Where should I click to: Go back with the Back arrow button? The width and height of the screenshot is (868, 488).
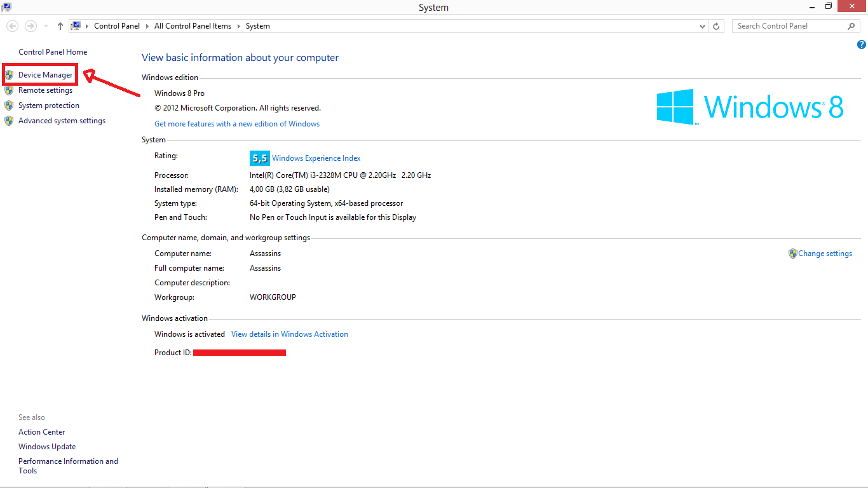(12, 26)
